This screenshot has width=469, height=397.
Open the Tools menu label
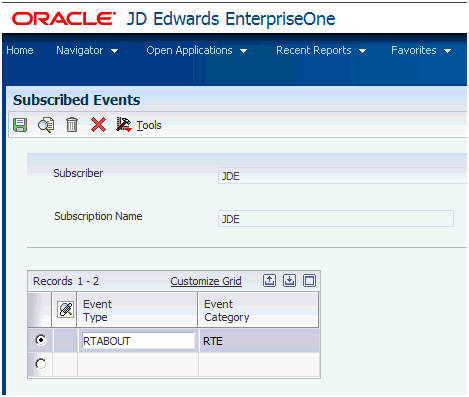coord(149,125)
